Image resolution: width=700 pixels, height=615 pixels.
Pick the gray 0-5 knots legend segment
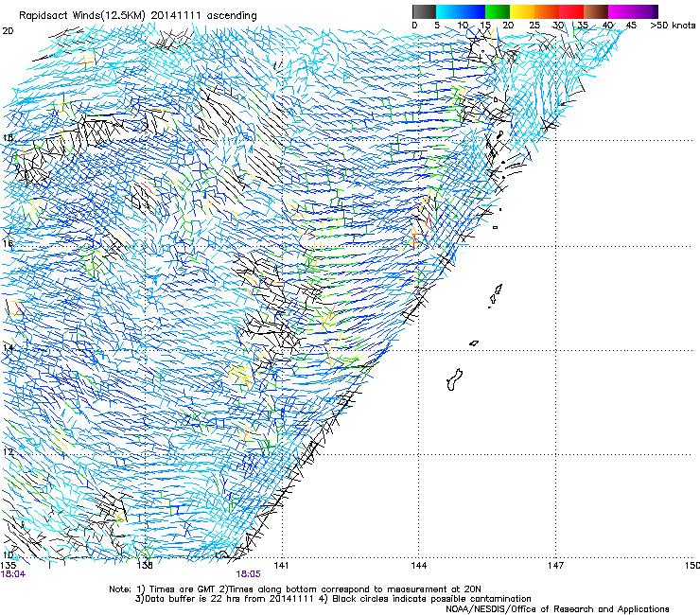[x=424, y=11]
